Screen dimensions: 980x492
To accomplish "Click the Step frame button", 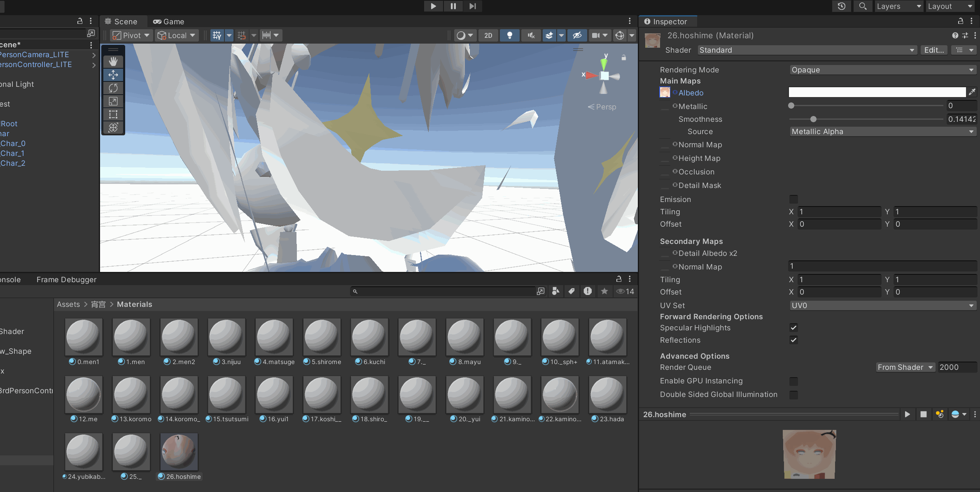I will (x=473, y=6).
